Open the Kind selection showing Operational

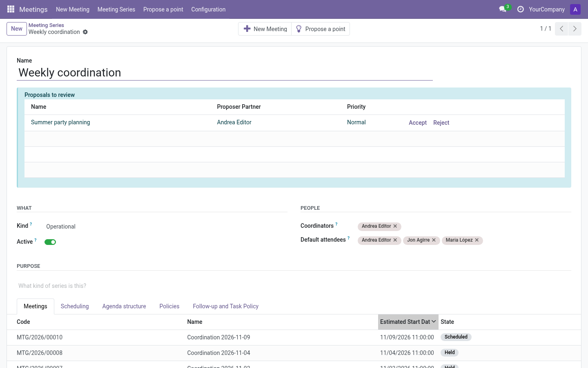pos(166,227)
